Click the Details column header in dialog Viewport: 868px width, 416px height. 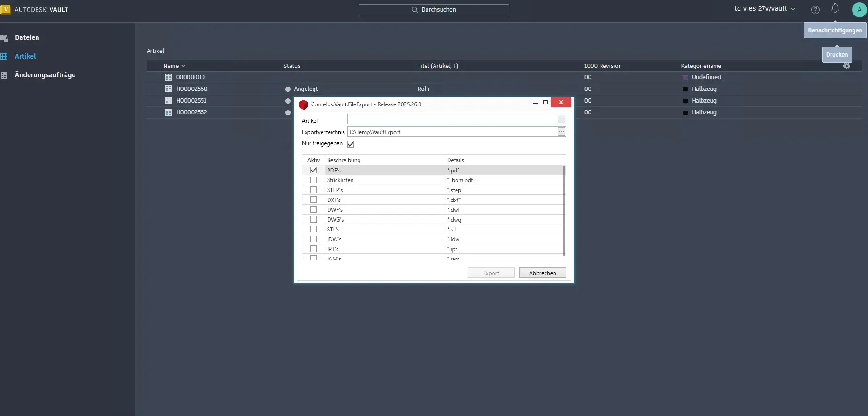point(505,160)
